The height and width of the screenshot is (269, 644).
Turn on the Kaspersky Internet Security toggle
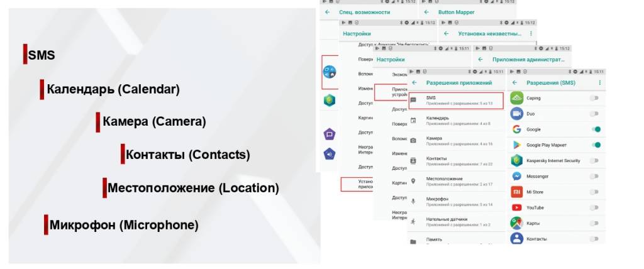594,161
